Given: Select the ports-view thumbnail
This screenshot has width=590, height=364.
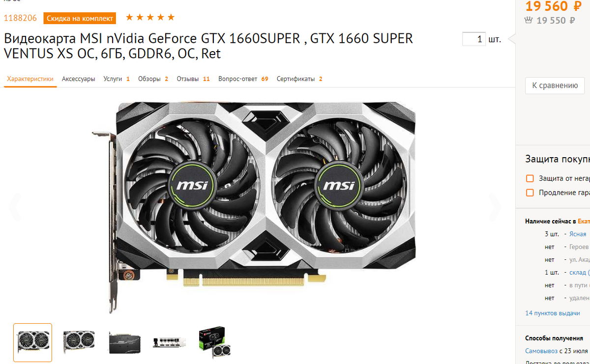Looking at the screenshot, I should [170, 342].
